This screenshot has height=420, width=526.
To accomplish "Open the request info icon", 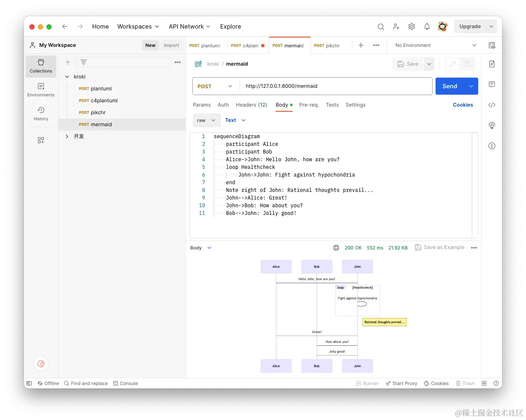I will pos(492,146).
